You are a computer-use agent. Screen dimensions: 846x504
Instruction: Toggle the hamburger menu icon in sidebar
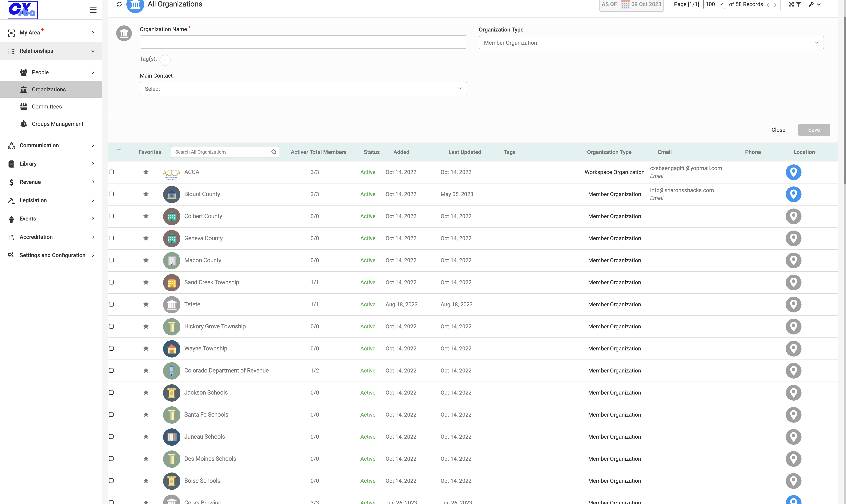(93, 10)
